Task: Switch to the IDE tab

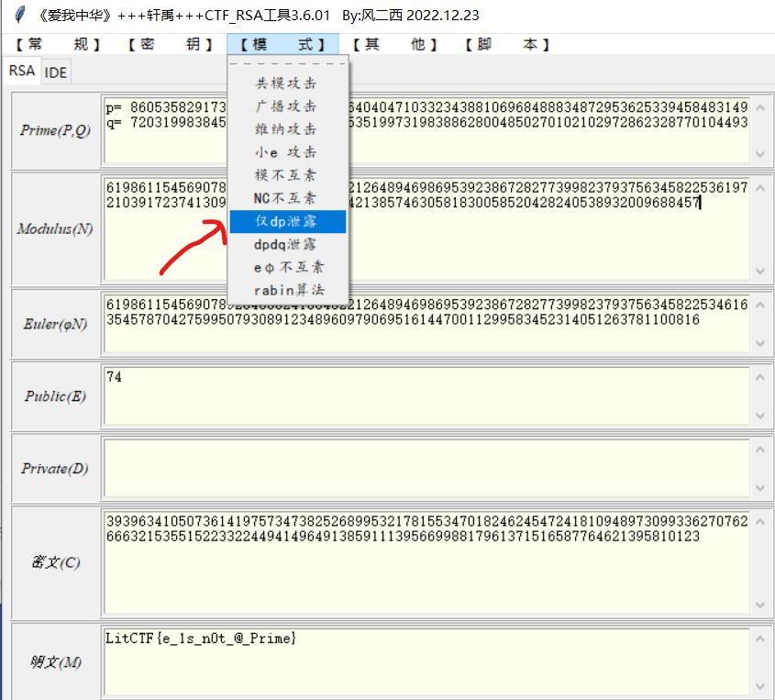Action: 56,72
